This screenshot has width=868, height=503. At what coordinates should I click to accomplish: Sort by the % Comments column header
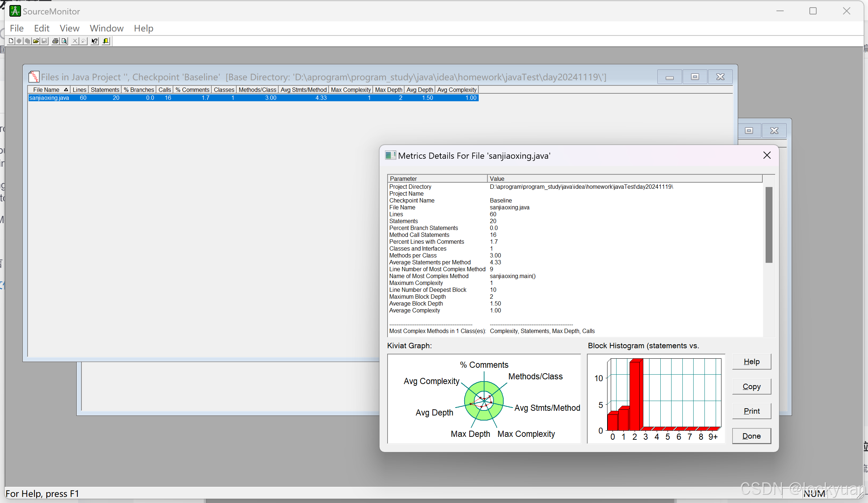[192, 90]
